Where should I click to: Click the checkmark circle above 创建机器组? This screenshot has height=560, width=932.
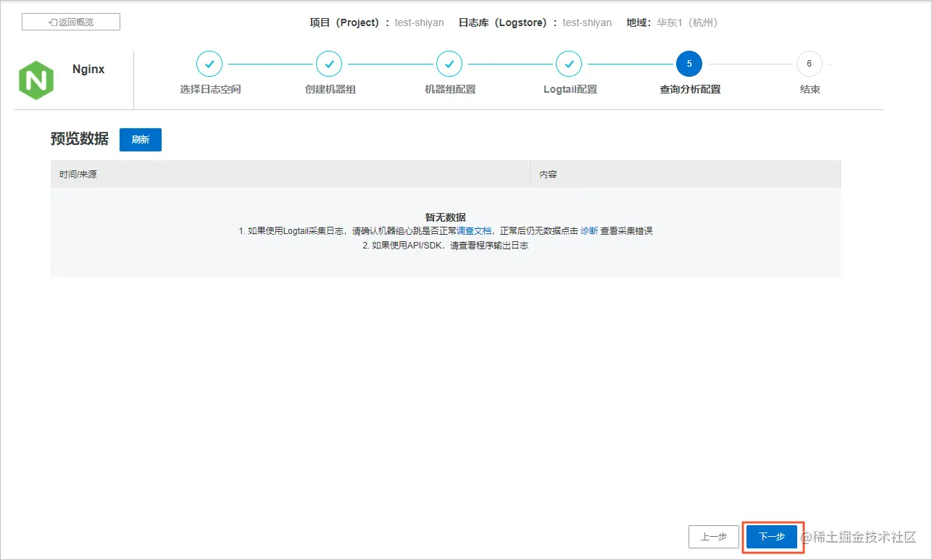click(329, 64)
